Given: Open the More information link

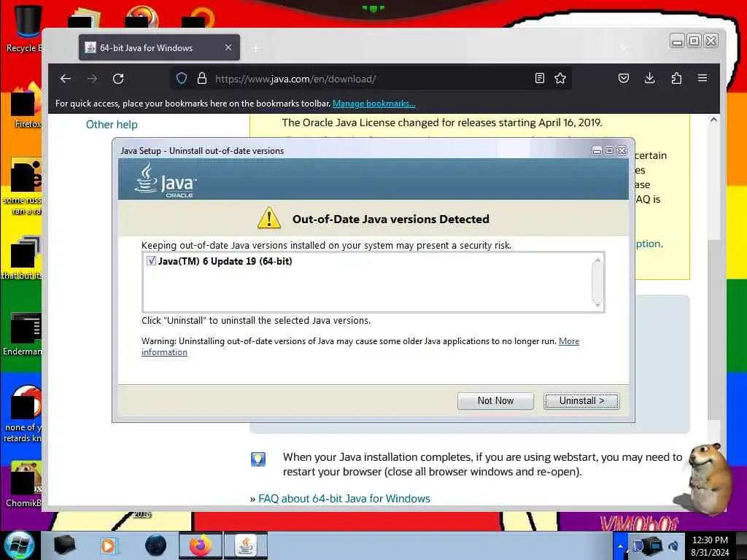Looking at the screenshot, I should click(360, 346).
